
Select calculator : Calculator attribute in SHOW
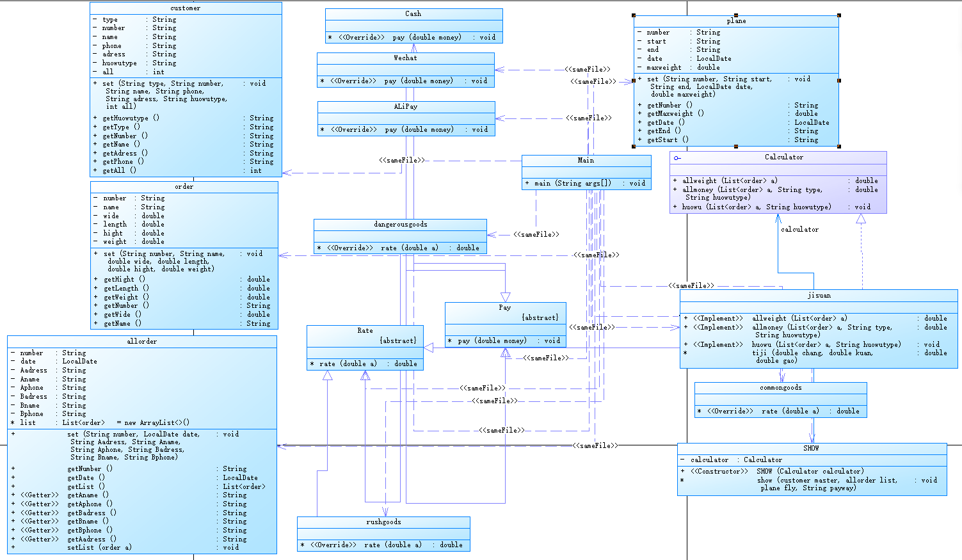[731, 460]
